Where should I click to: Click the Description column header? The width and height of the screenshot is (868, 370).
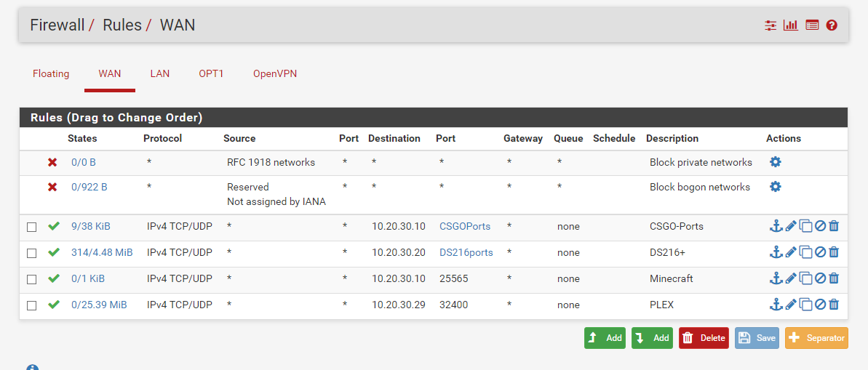672,138
